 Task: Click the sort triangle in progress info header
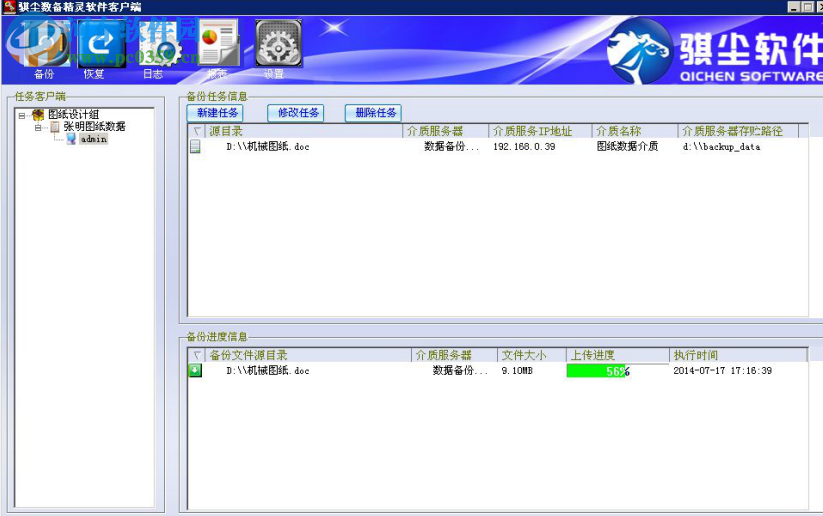pos(197,355)
